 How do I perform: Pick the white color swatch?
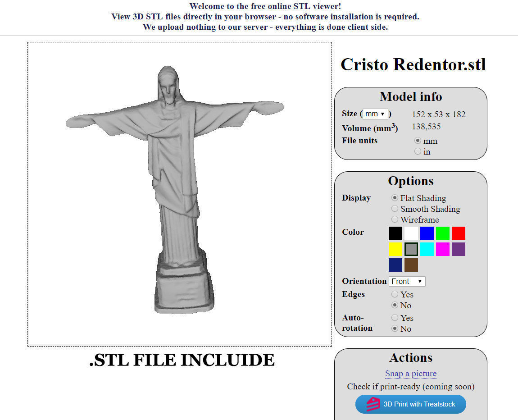(411, 233)
